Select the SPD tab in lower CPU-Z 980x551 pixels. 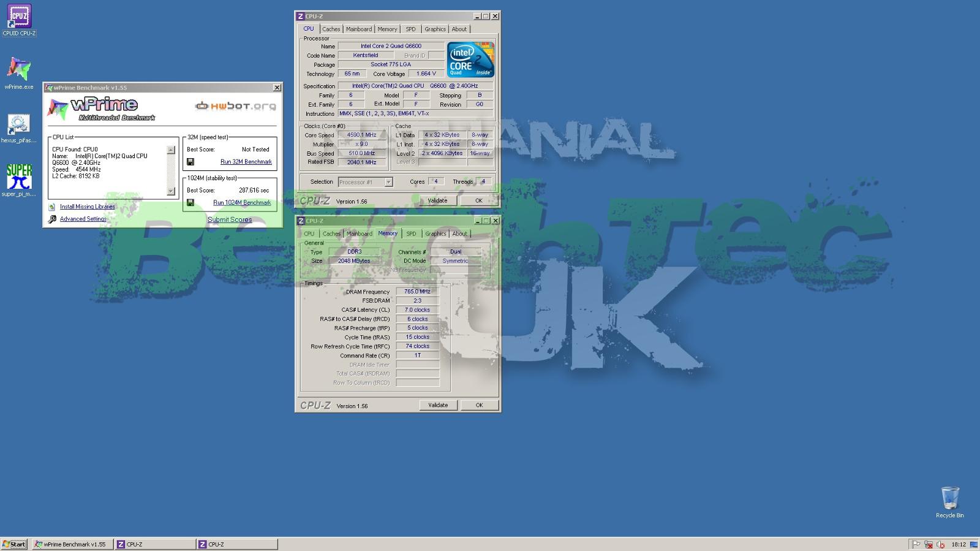click(x=411, y=234)
